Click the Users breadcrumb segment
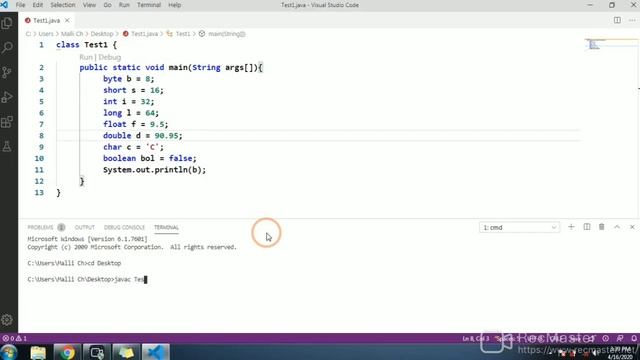This screenshot has height=360, width=640. tap(46, 34)
